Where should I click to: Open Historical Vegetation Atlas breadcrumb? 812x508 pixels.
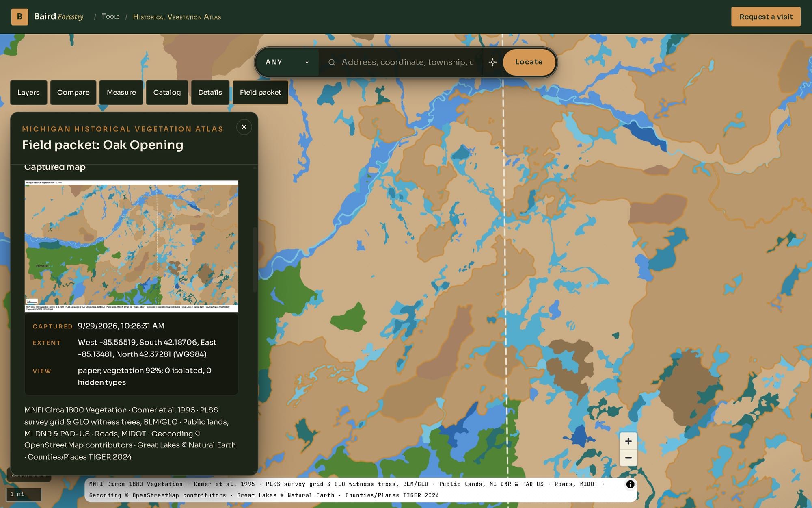(x=177, y=17)
